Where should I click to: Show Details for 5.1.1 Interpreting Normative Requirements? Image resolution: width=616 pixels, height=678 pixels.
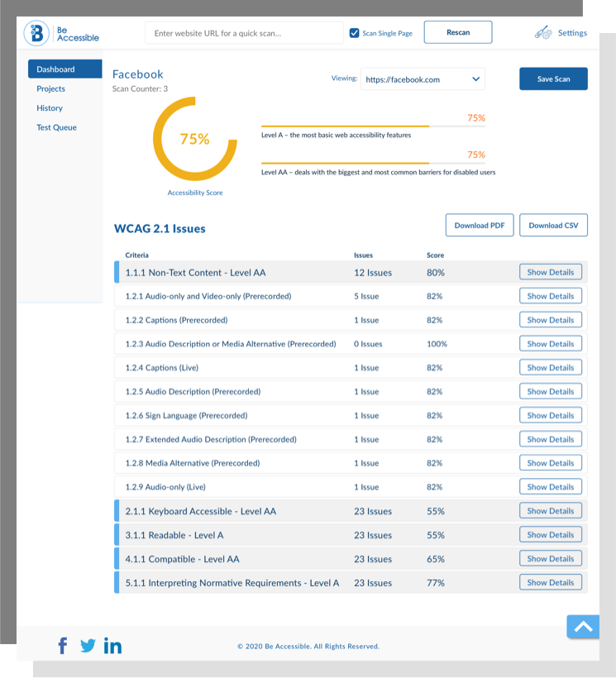click(551, 582)
